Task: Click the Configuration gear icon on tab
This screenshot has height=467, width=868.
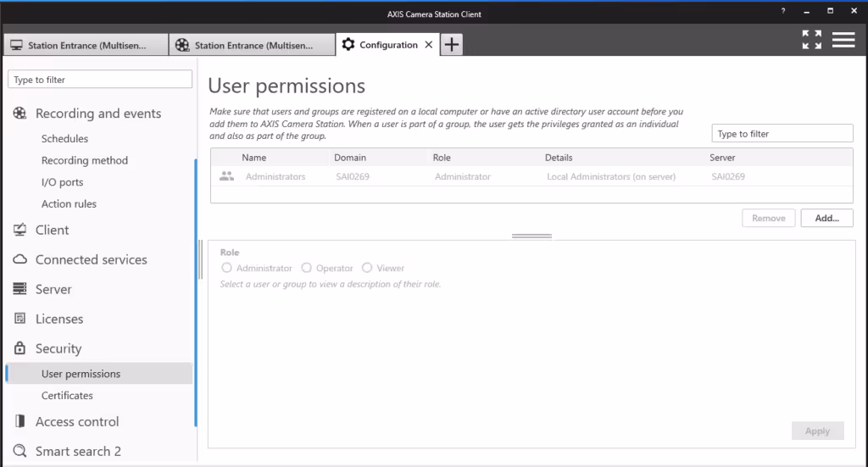Action: tap(348, 44)
